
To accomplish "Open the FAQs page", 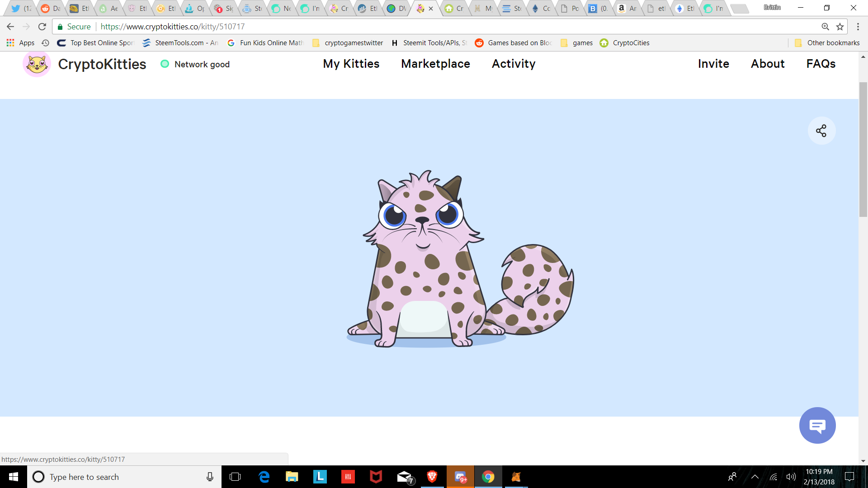I will point(821,64).
